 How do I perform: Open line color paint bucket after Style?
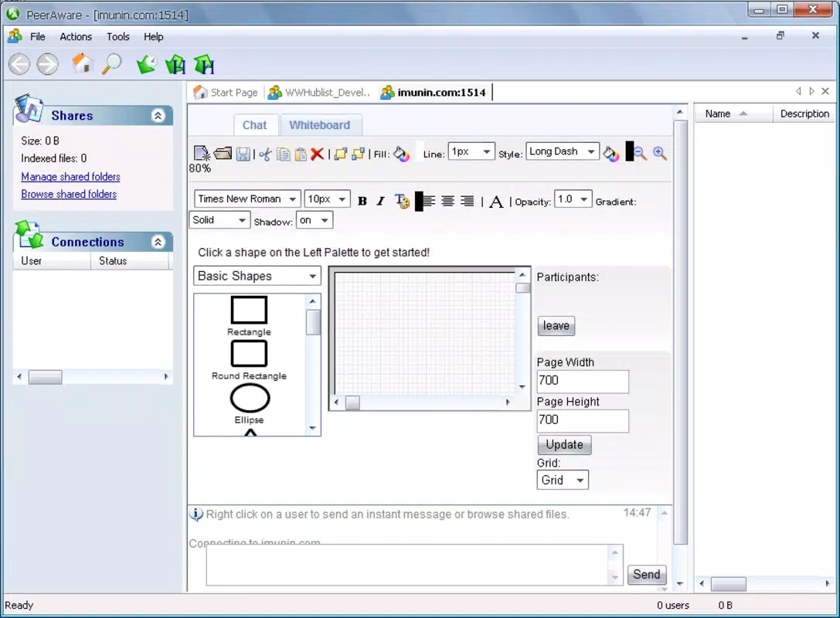pyautogui.click(x=610, y=154)
